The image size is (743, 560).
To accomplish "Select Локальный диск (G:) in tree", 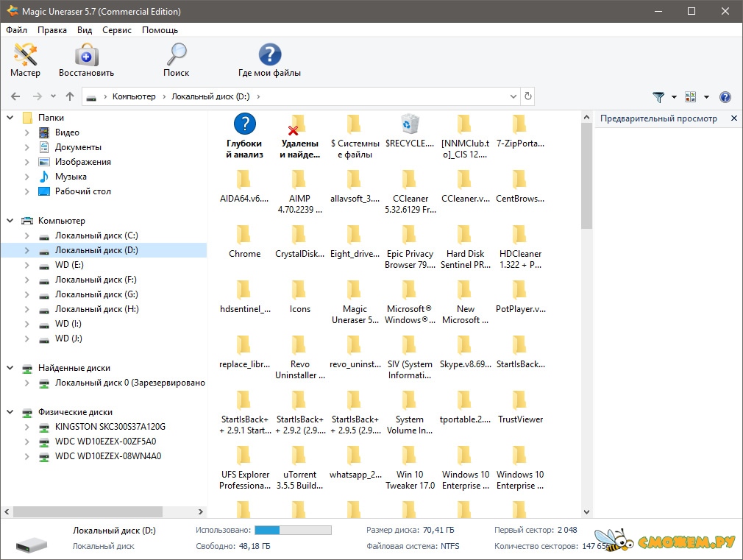I will (96, 294).
